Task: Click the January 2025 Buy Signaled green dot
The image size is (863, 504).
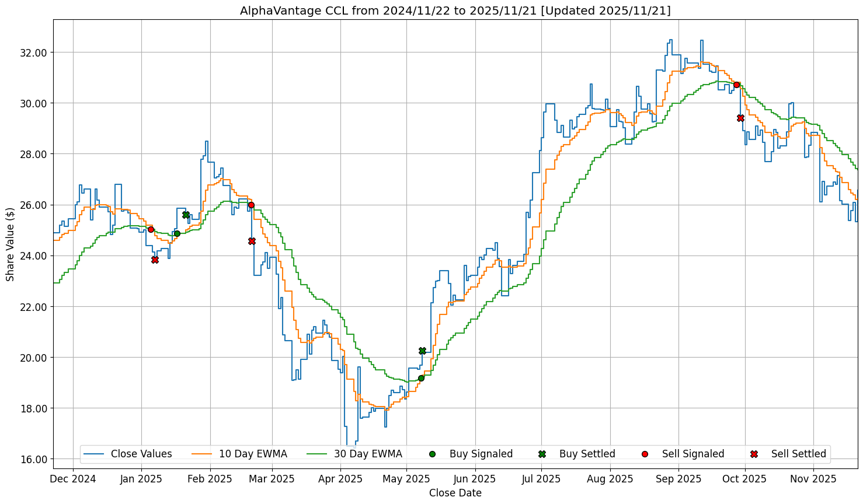Action: (177, 233)
